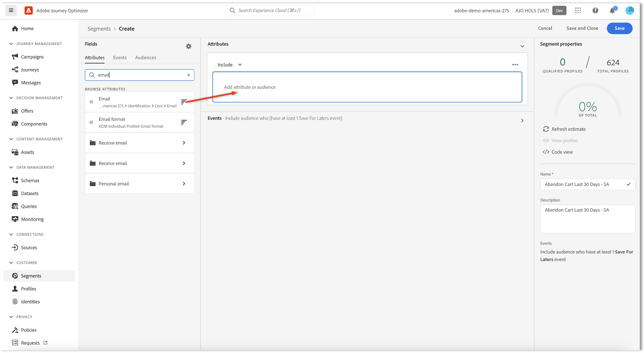Click the blue Save button
644x353 pixels.
tap(619, 28)
